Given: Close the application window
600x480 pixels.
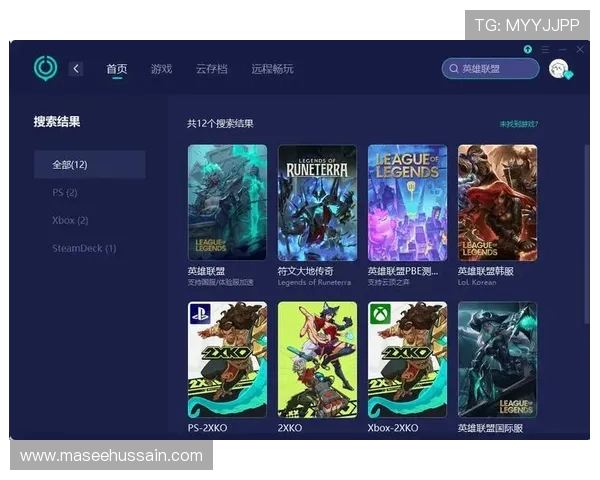Looking at the screenshot, I should pyautogui.click(x=580, y=49).
